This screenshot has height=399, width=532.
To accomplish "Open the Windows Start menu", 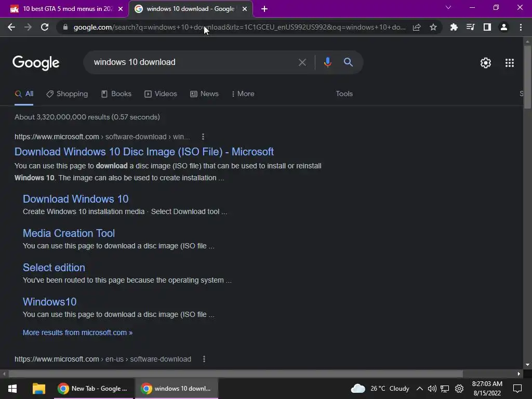I will pos(12,389).
